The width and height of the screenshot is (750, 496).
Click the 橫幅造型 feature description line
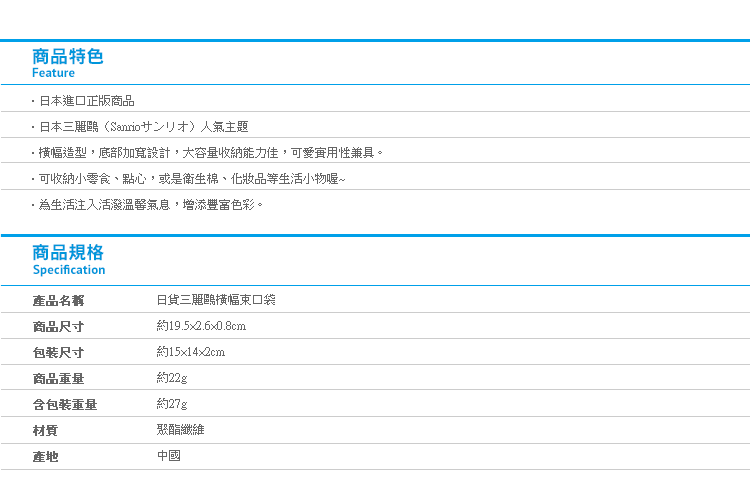tap(210, 153)
